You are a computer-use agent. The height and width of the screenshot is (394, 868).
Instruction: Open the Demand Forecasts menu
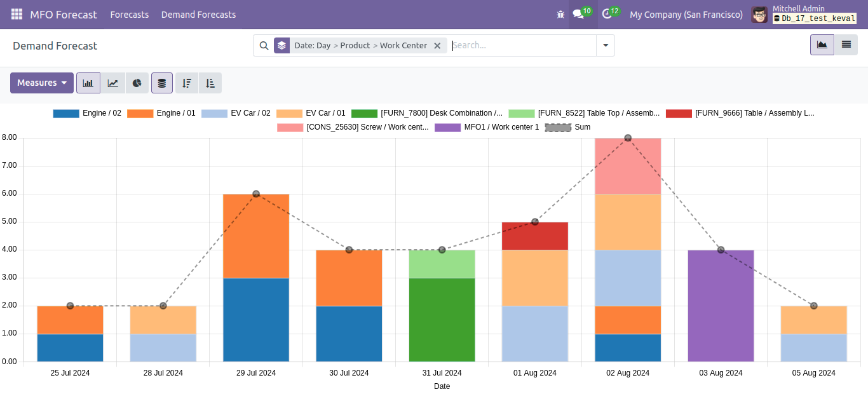click(198, 14)
